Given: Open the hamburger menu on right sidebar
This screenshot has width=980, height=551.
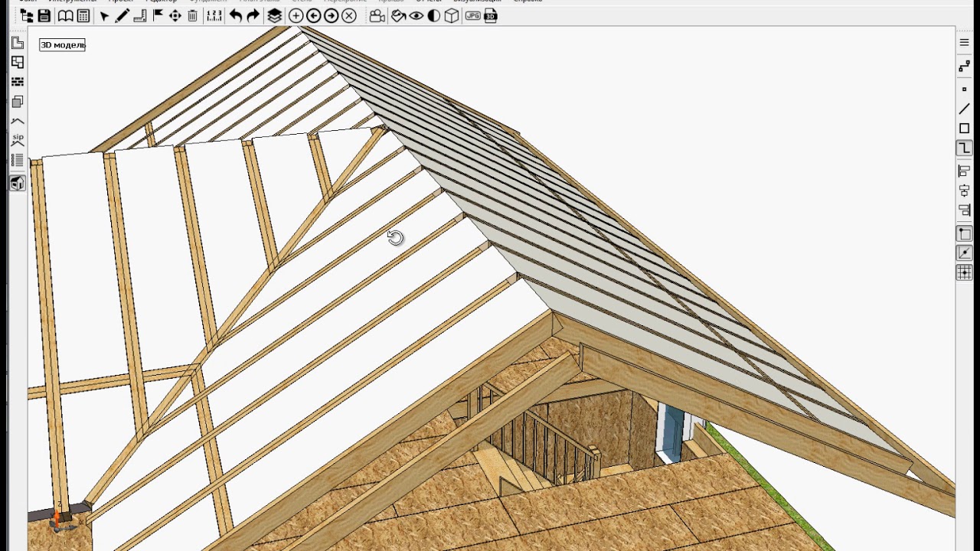Looking at the screenshot, I should pos(965,42).
